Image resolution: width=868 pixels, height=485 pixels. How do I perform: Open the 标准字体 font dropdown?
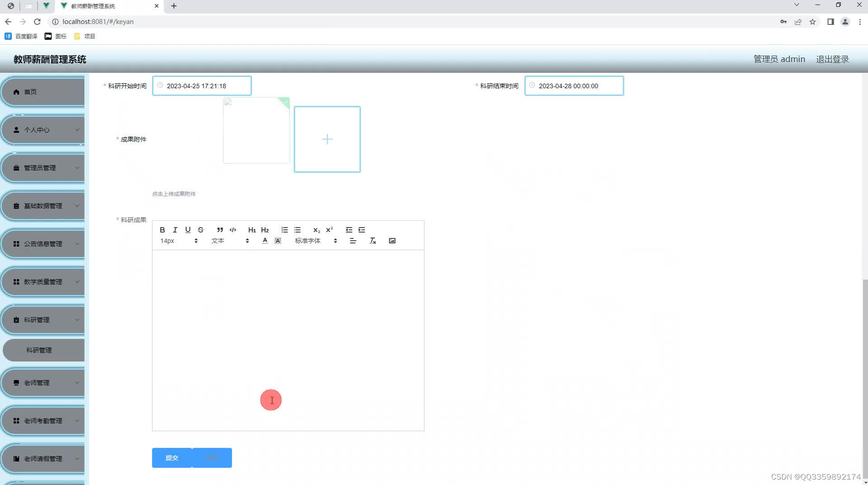316,241
